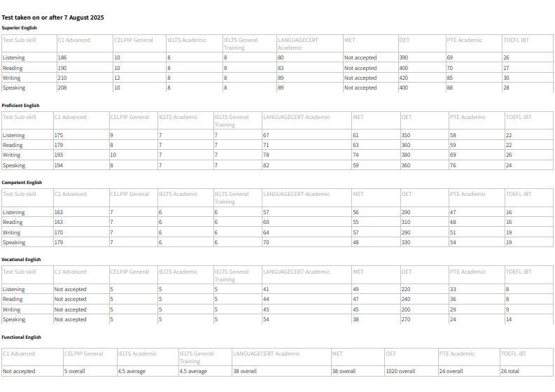The height and width of the screenshot is (392, 555).
Task: Click the Competent English section heading
Action: 21,182
